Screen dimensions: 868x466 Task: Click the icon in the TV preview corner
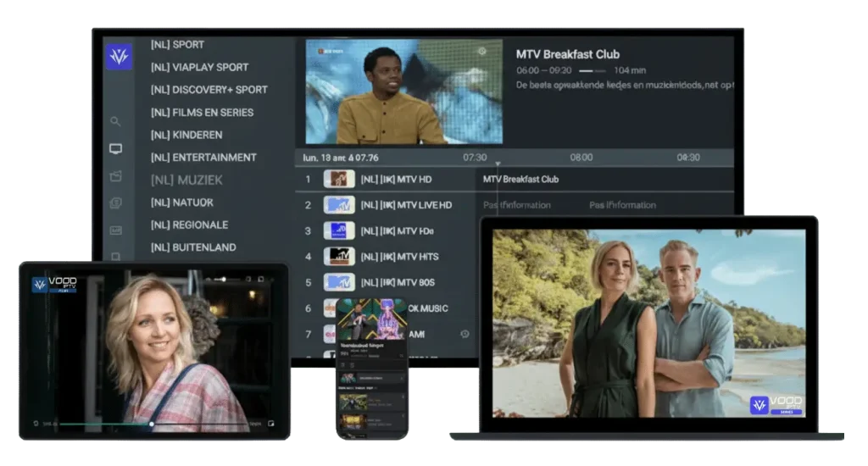tap(482, 52)
